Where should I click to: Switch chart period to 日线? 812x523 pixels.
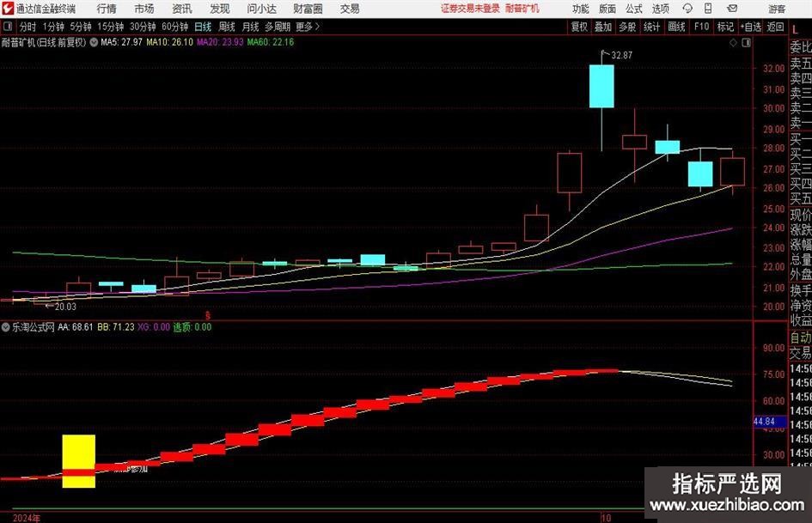coord(203,27)
